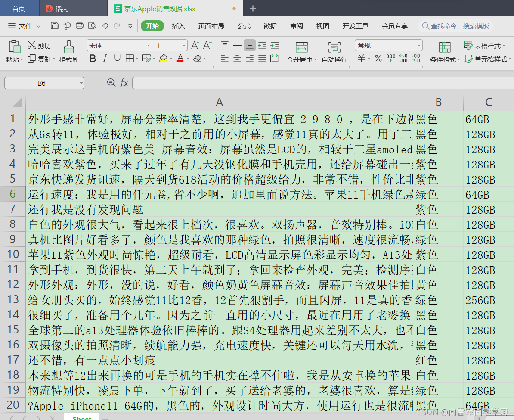Activate the Format Painter 格式刷
The width and height of the screenshot is (514, 420).
(69, 51)
